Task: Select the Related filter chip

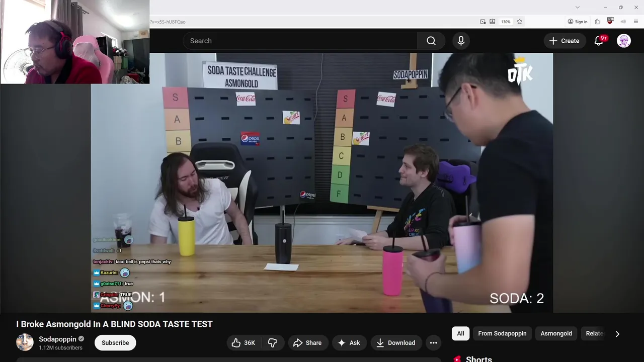Action: [594, 333]
